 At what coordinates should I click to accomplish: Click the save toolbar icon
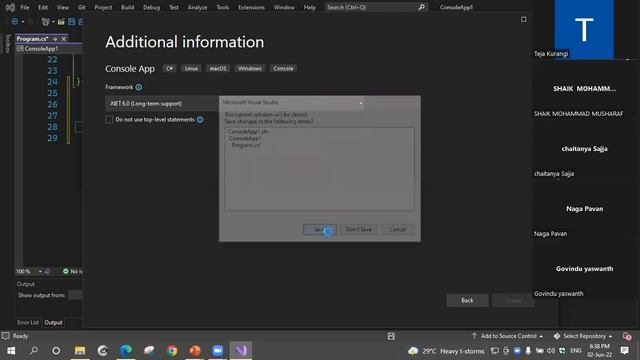[71, 22]
